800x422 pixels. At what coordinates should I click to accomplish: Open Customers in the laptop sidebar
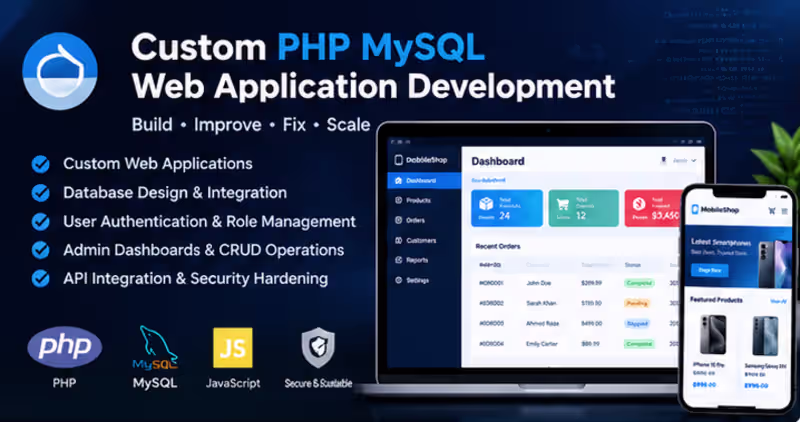coord(424,240)
